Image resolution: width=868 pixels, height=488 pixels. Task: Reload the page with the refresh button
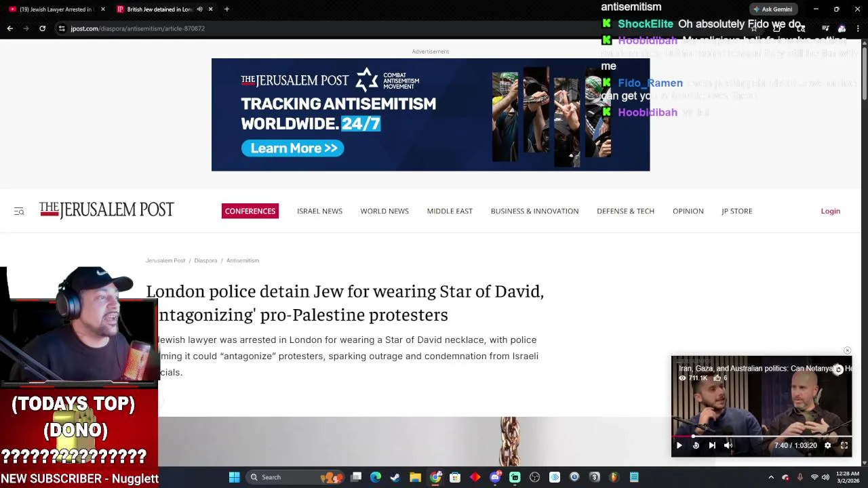42,28
